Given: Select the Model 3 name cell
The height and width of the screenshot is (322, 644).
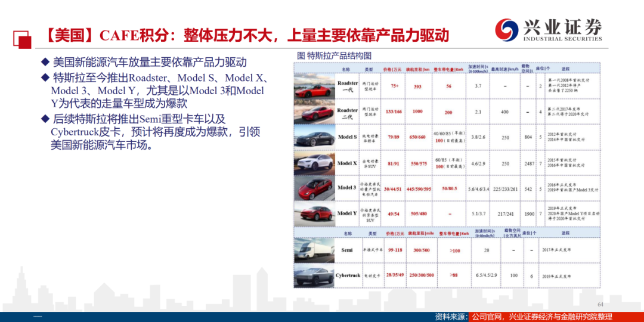Looking at the screenshot, I should (x=347, y=187).
